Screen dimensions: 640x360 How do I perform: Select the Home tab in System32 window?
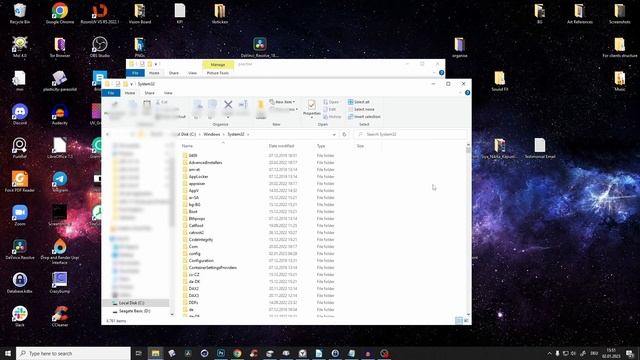[130, 93]
